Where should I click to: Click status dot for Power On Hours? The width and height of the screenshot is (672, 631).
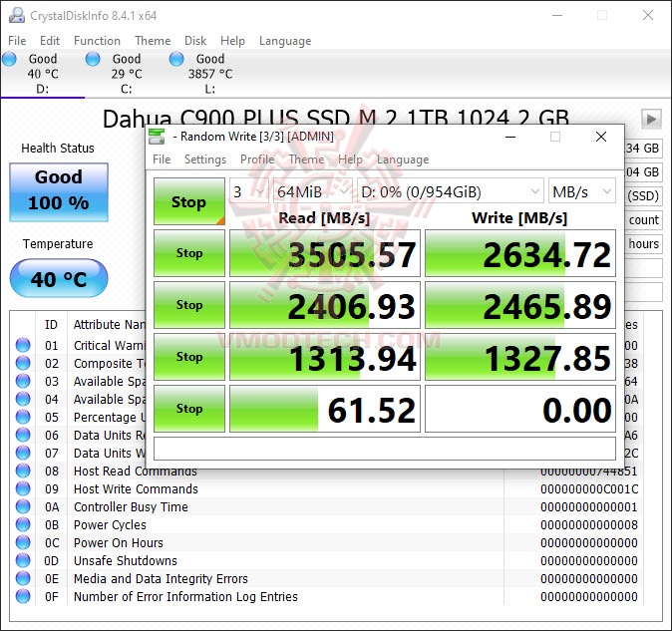click(x=23, y=542)
